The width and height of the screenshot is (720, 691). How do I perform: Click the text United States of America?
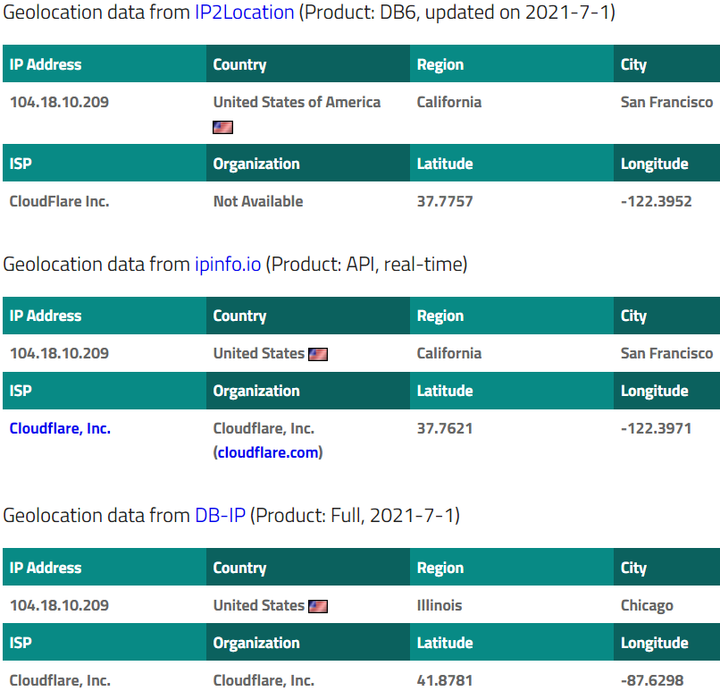point(297,102)
